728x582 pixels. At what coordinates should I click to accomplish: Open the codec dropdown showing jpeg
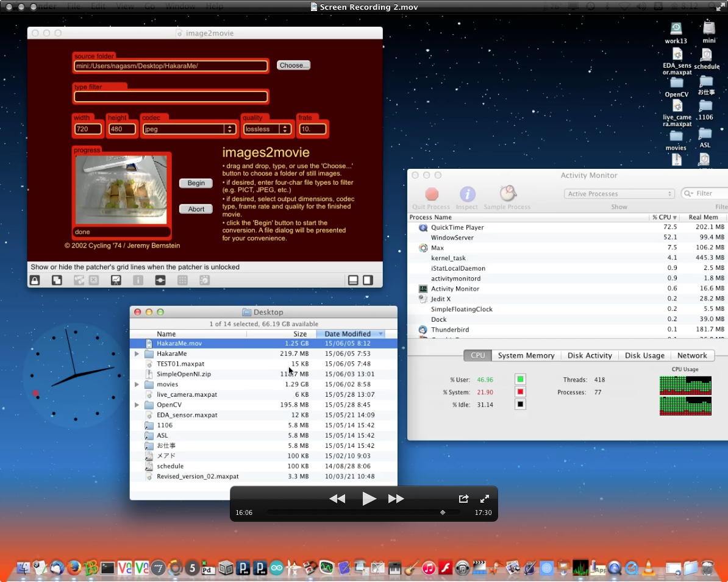(189, 129)
